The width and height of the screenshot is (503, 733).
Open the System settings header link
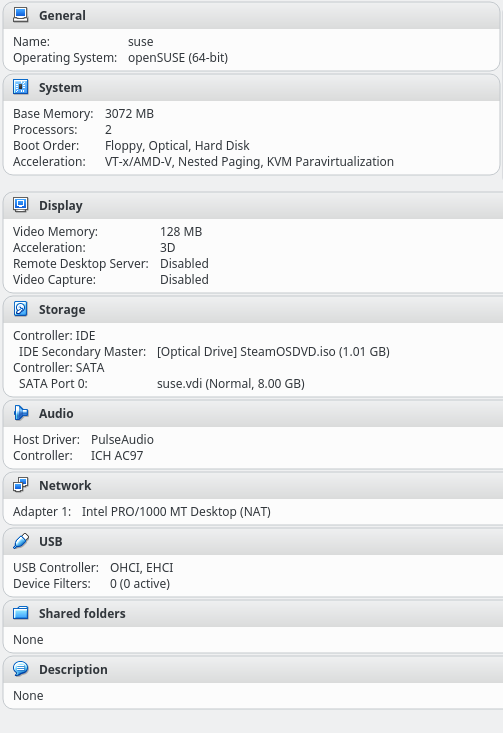click(60, 87)
